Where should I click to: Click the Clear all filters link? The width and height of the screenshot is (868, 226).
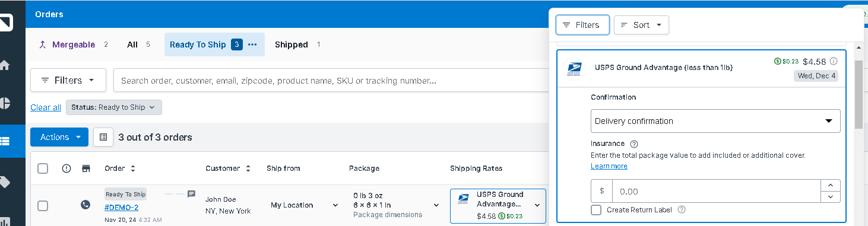pyautogui.click(x=46, y=107)
